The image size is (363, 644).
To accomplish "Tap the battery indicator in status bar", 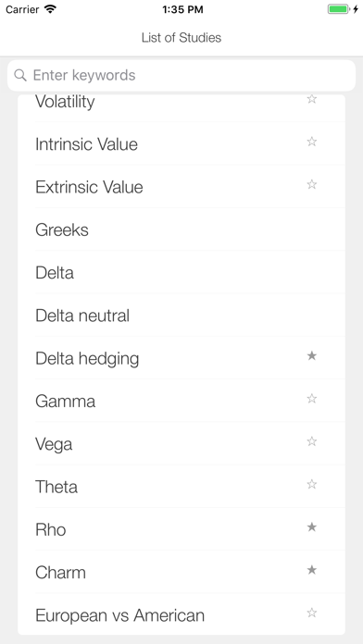I will [338, 9].
